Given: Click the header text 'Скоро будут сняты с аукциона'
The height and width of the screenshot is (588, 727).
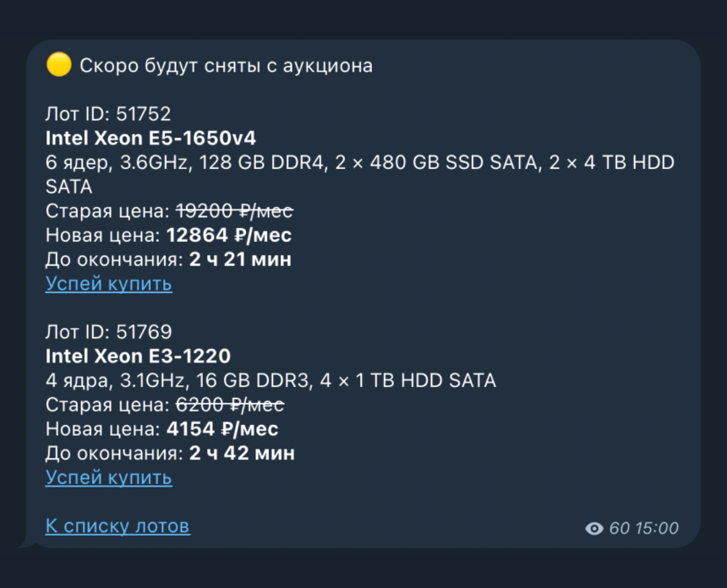Looking at the screenshot, I should (227, 64).
